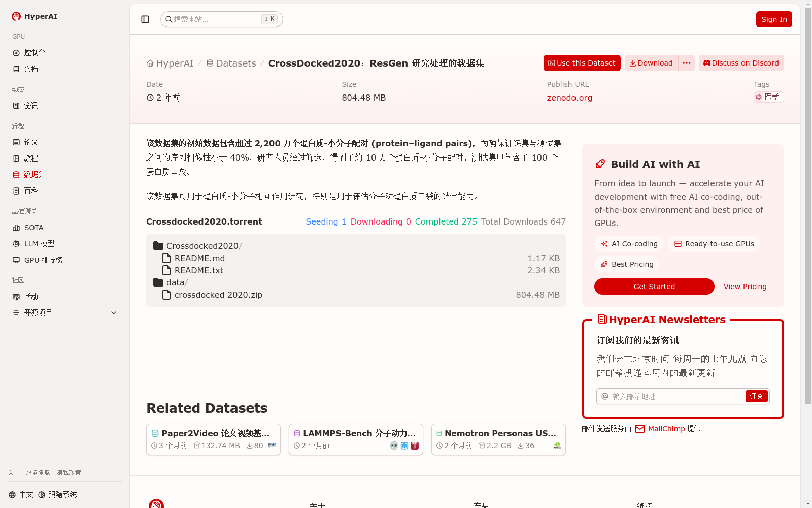The height and width of the screenshot is (508, 812).
Task: Select the Downloading 0 status text
Action: (381, 221)
